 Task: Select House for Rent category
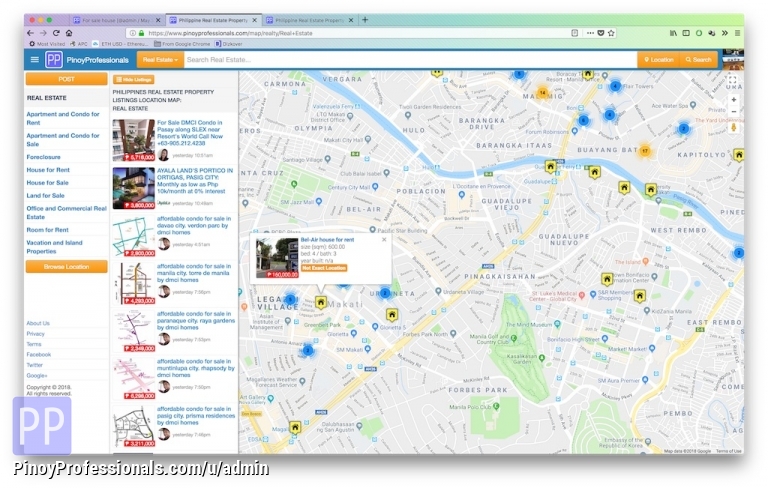(48, 170)
